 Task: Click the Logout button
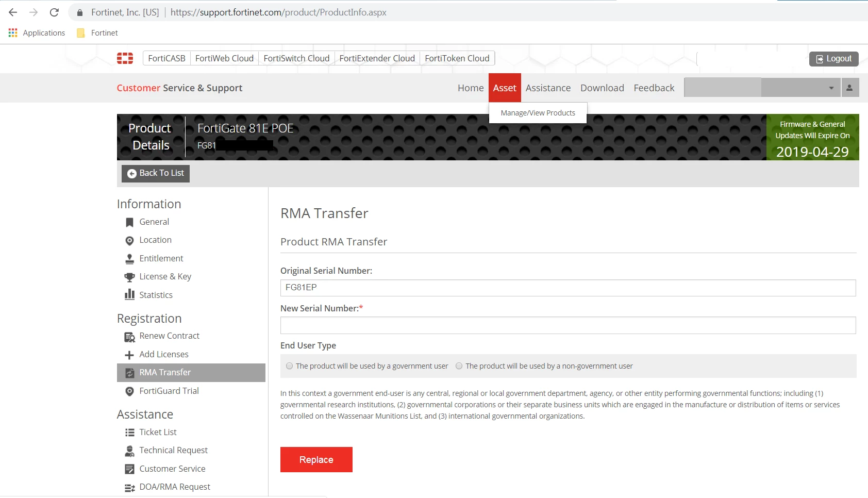(x=833, y=59)
